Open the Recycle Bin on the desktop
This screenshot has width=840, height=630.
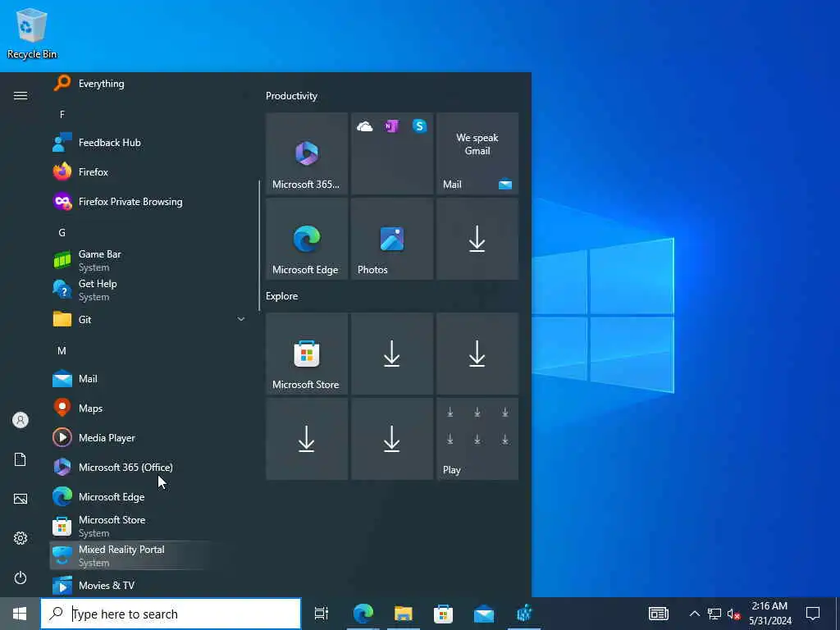point(32,33)
